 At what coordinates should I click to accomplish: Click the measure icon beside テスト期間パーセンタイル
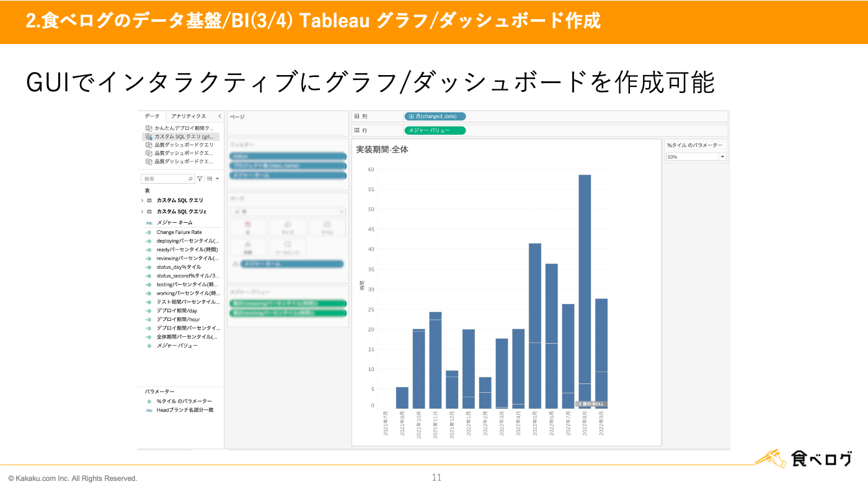pos(149,302)
